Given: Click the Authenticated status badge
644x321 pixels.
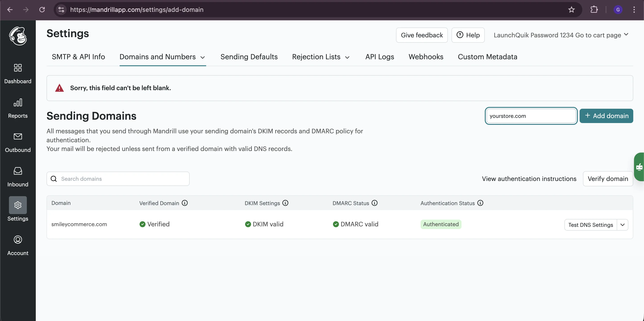Looking at the screenshot, I should [x=441, y=224].
